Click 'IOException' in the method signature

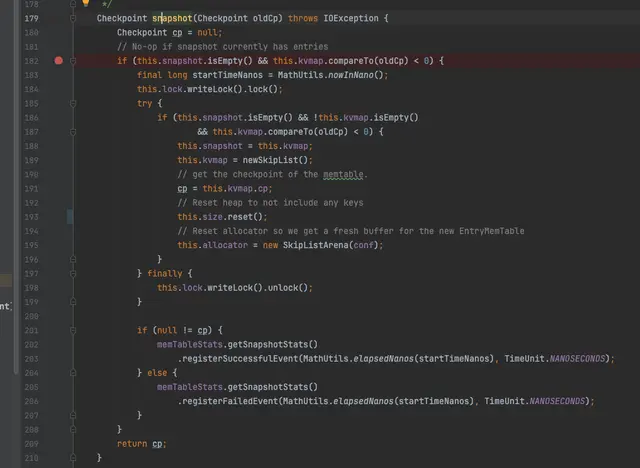351,18
